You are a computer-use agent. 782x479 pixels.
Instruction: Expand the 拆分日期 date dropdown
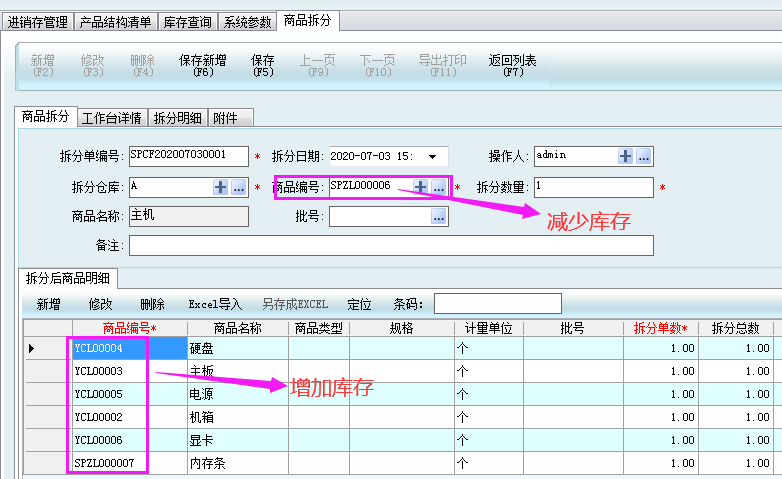coord(432,156)
